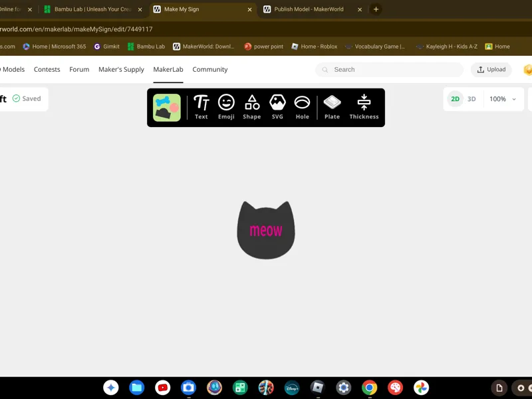Click the browser address bar URL

[x=76, y=29]
